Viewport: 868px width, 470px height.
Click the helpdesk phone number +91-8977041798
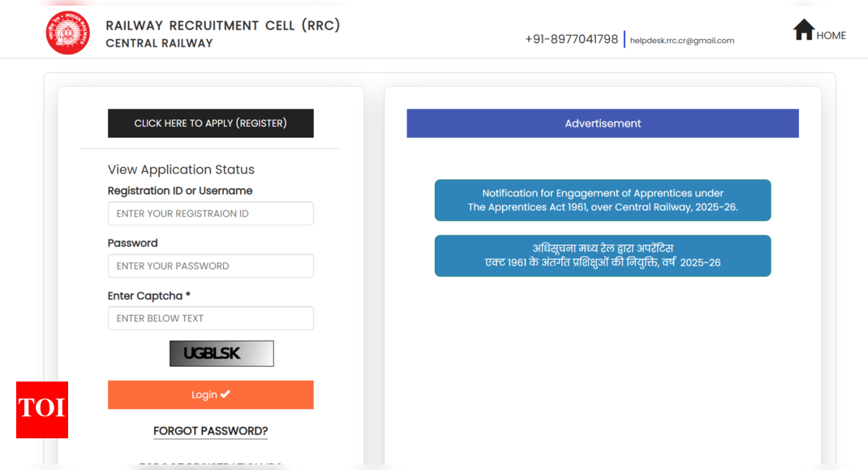(x=571, y=39)
